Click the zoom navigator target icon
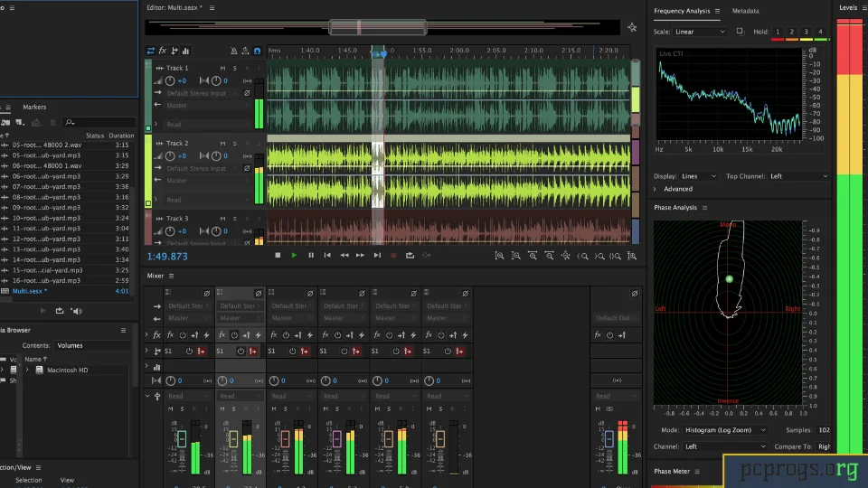868x488 pixels. click(x=632, y=27)
